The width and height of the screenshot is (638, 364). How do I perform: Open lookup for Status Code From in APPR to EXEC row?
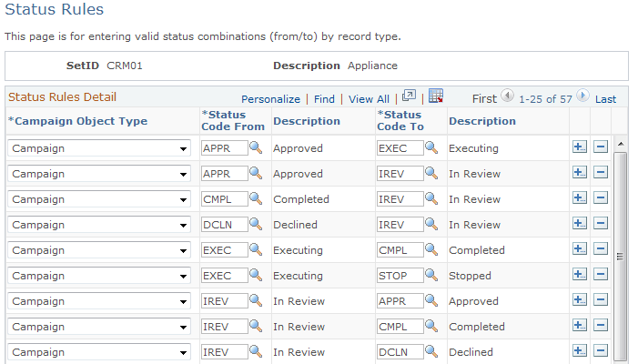tap(256, 147)
